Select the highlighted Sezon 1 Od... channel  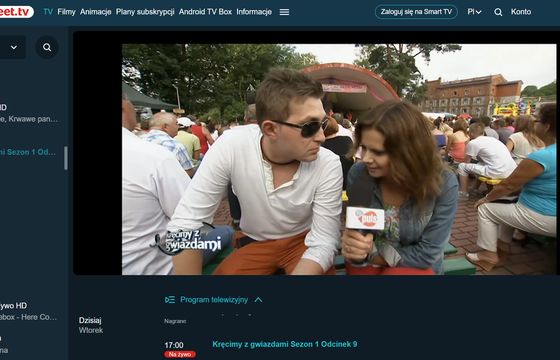pos(28,152)
